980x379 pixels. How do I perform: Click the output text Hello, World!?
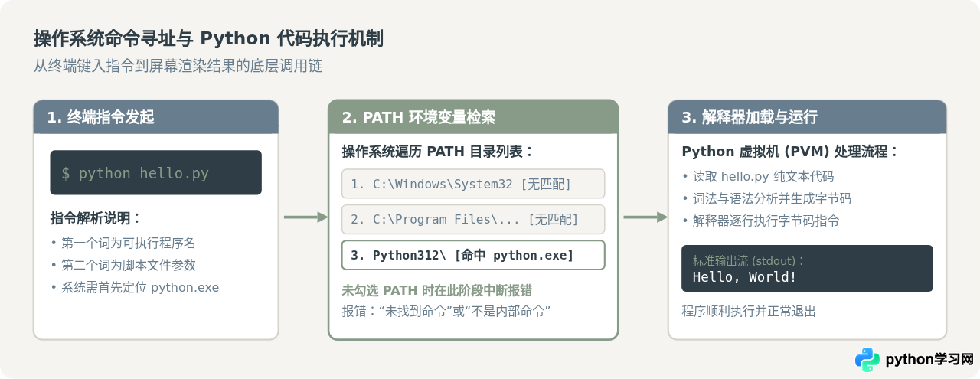[744, 277]
